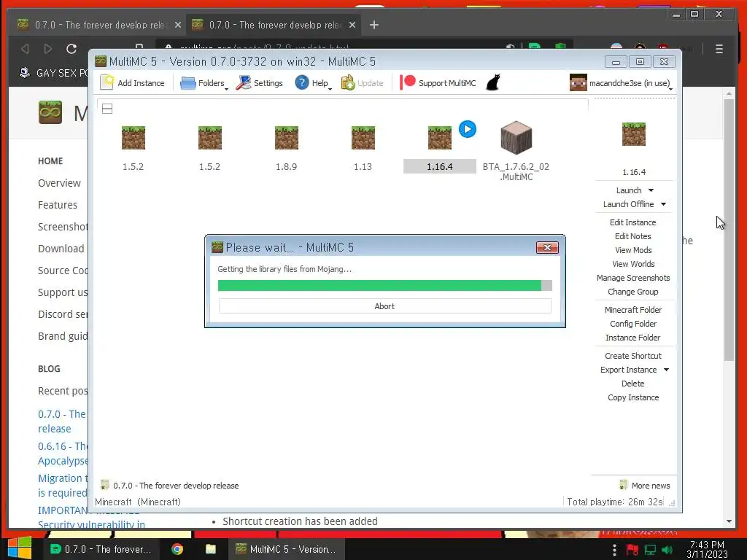The height and width of the screenshot is (560, 747).
Task: Open Features on the MultiMC website
Action: point(58,205)
